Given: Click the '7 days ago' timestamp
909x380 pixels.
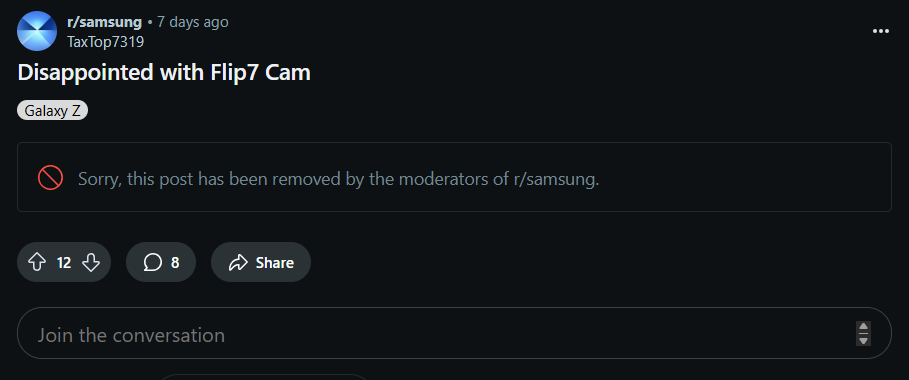Looking at the screenshot, I should [x=192, y=22].
